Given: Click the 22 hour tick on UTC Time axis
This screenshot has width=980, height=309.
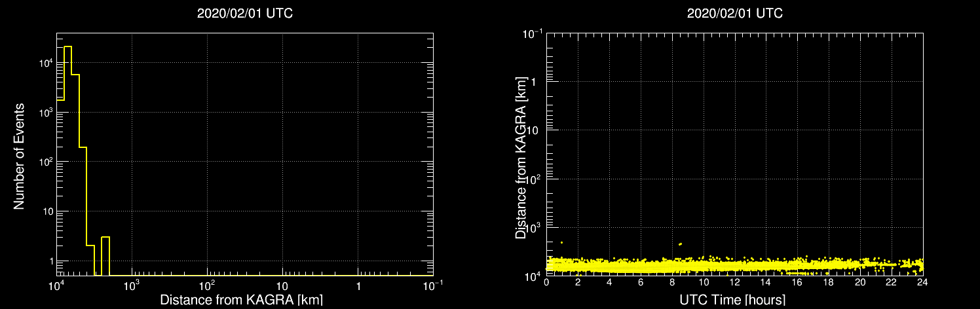Looking at the screenshot, I should coord(892,283).
